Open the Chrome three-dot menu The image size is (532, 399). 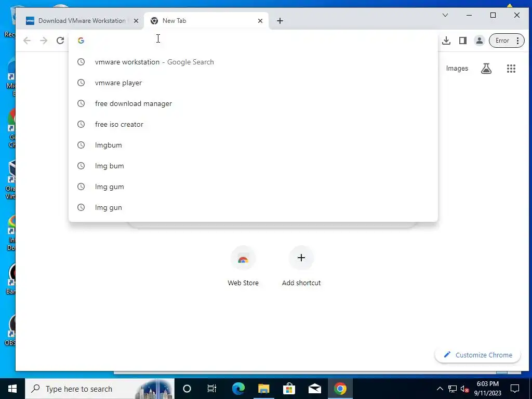click(x=518, y=41)
